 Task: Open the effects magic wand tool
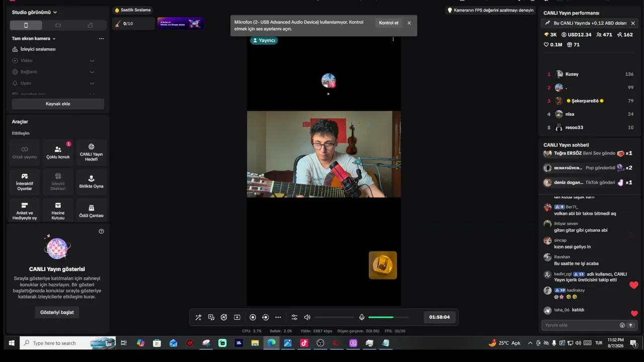(x=198, y=317)
